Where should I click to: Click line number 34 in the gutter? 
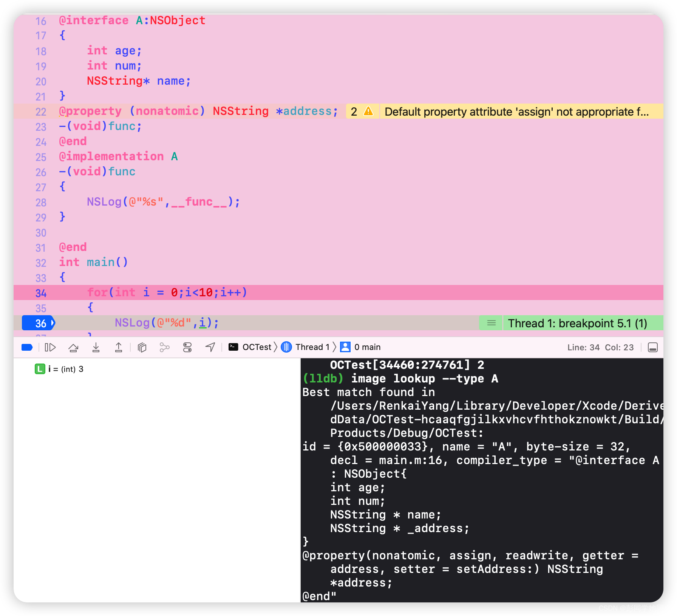coord(41,293)
